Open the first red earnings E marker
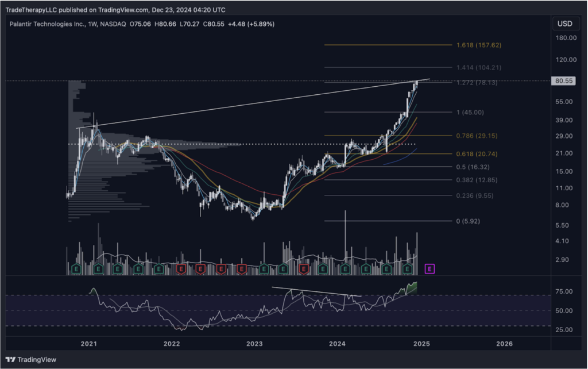588x369 pixels. click(180, 268)
